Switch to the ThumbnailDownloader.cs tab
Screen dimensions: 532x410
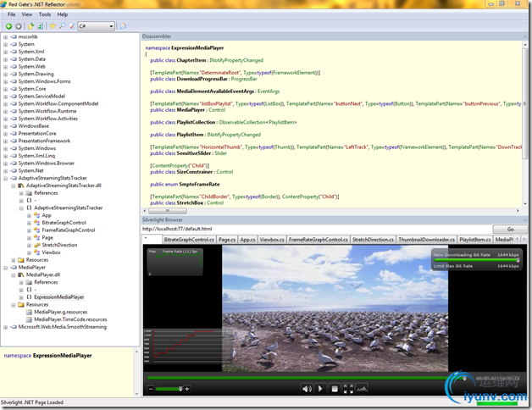(x=426, y=239)
